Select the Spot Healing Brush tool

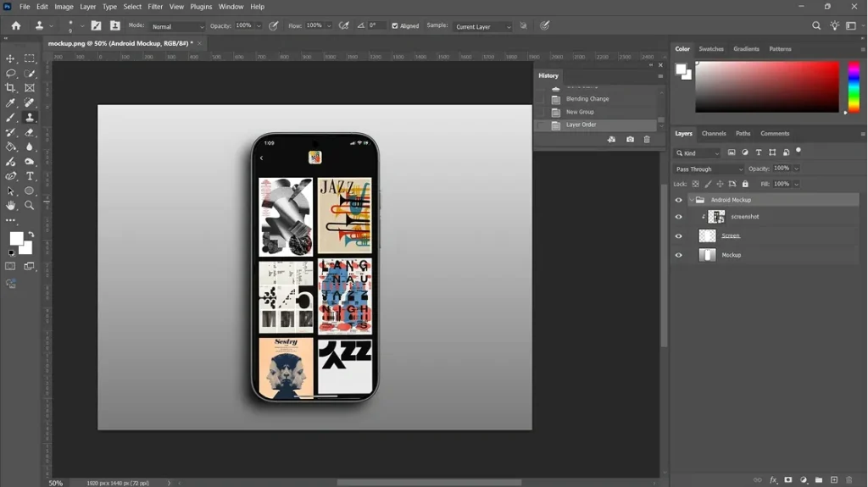[x=30, y=102]
